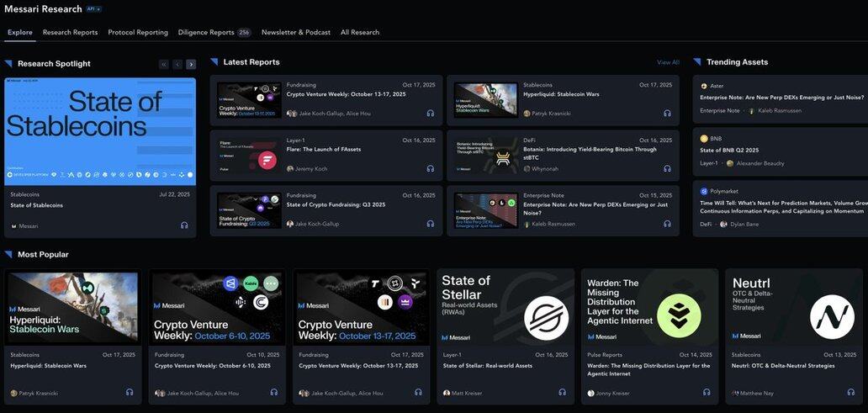Switch to the Research Reports tab
The height and width of the screenshot is (413, 868).
coord(70,32)
